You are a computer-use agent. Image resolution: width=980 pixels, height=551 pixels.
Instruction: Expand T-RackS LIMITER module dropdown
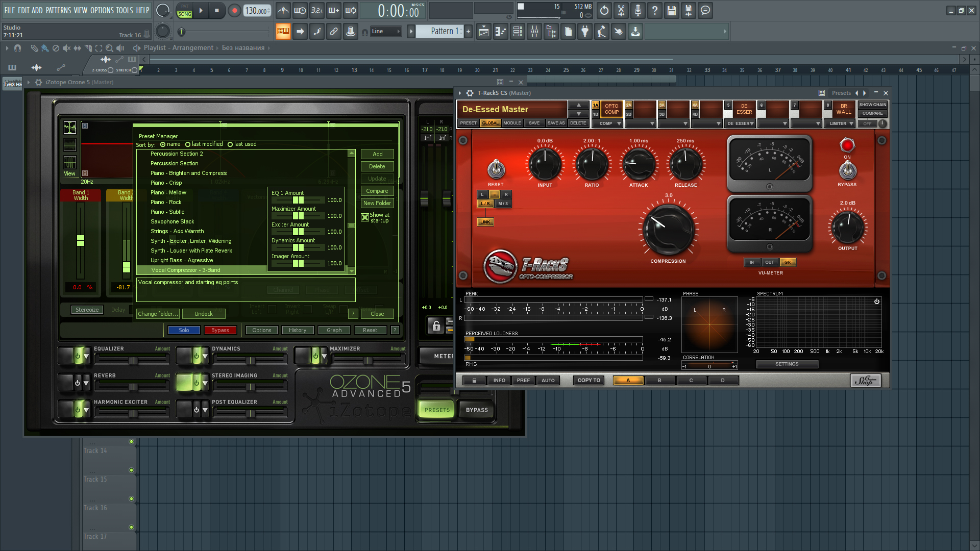point(840,123)
